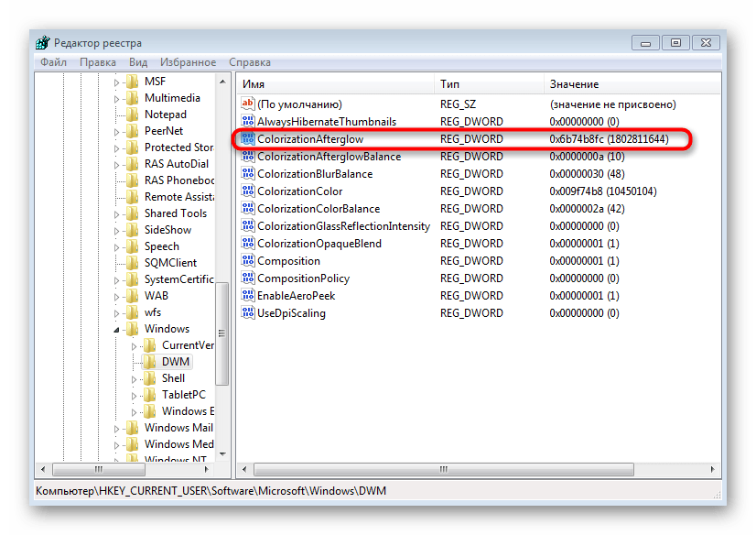Expand the PeerNet key
Screen dimensions: 756x535
click(116, 132)
